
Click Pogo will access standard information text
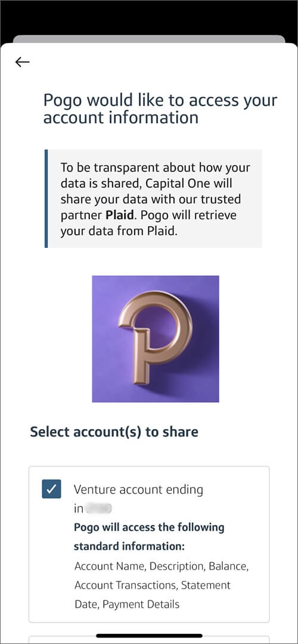(149, 537)
